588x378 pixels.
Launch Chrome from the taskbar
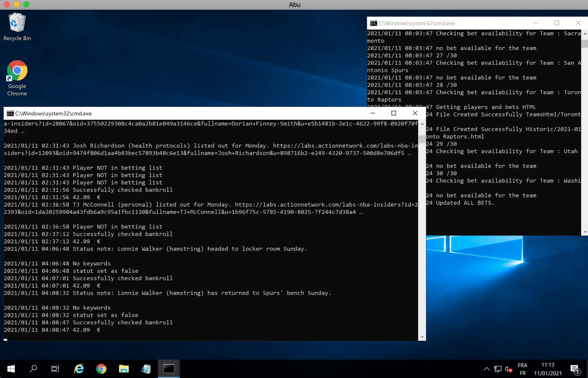(x=101, y=369)
